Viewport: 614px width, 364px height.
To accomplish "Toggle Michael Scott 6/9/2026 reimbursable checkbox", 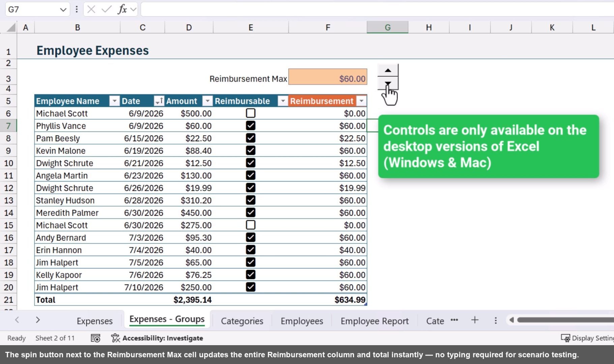I will point(251,113).
